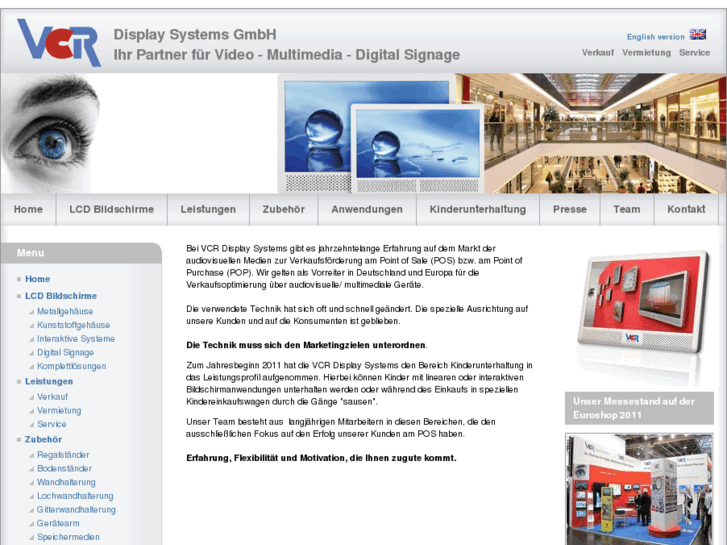This screenshot has height=545, width=727.
Task: Open Verkauf under Leistungen in sidebar
Action: coord(52,397)
